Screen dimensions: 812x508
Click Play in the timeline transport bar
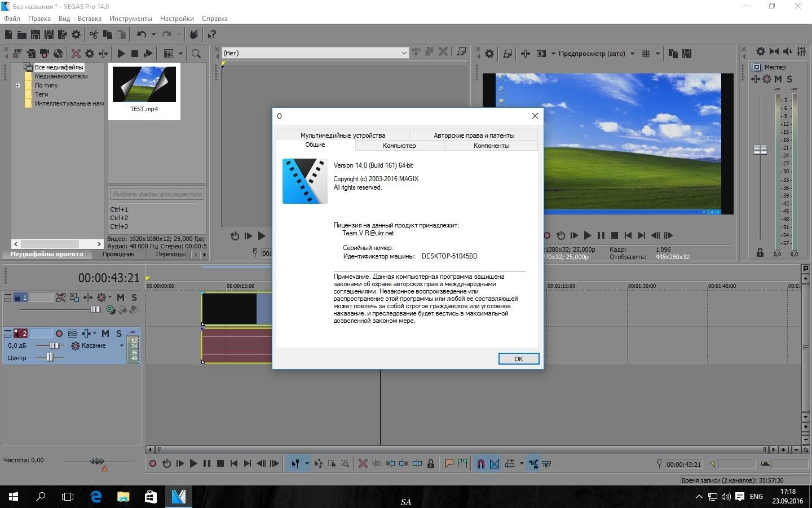pyautogui.click(x=193, y=463)
